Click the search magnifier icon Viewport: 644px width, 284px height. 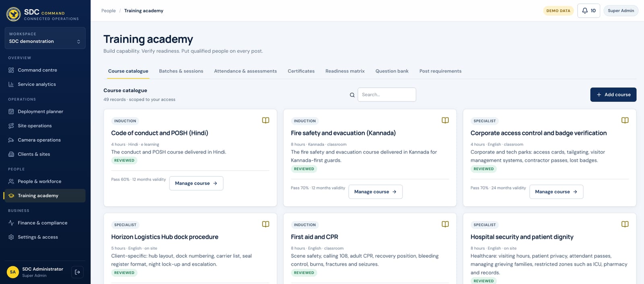pyautogui.click(x=352, y=95)
